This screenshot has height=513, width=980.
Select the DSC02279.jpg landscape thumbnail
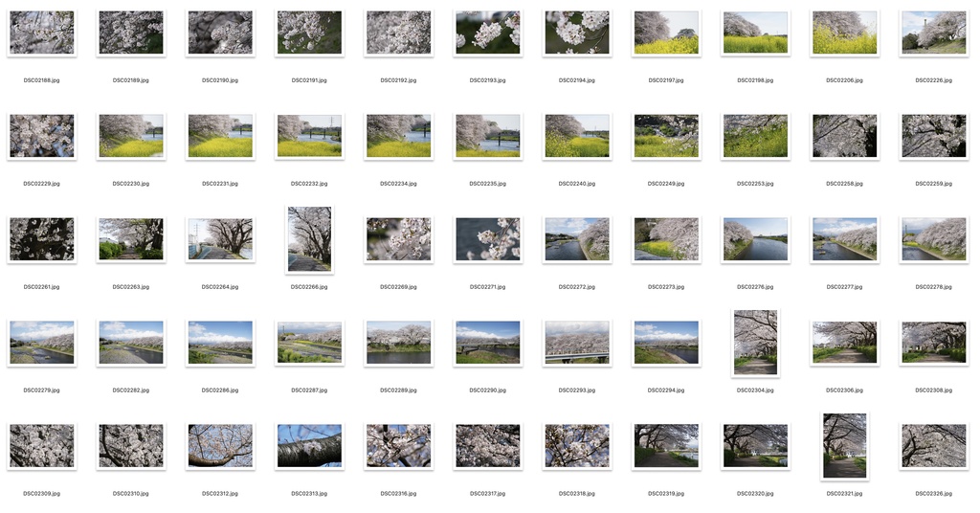point(42,343)
